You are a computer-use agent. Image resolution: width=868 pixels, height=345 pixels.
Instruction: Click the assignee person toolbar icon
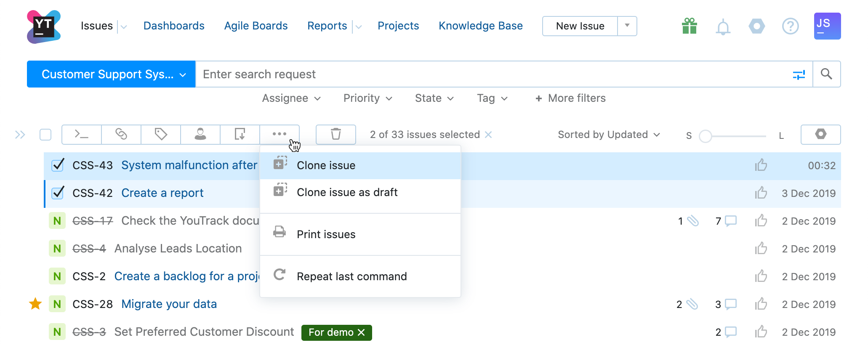pos(200,134)
